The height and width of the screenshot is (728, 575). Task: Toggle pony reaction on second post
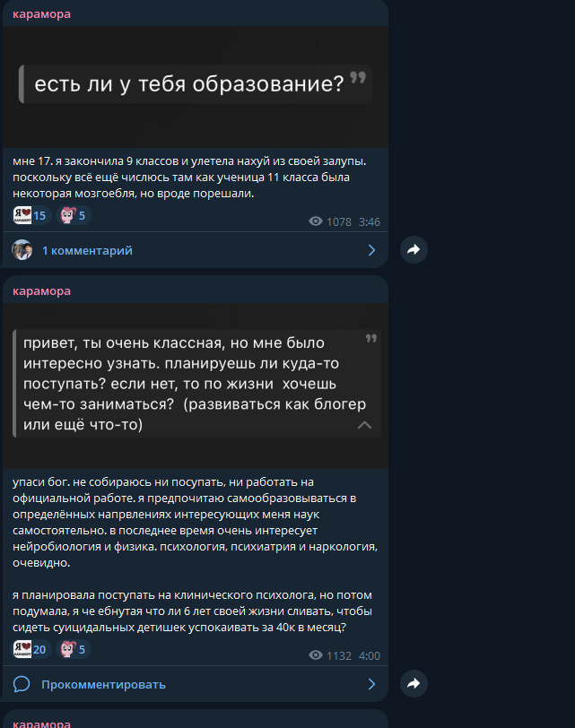pos(74,649)
